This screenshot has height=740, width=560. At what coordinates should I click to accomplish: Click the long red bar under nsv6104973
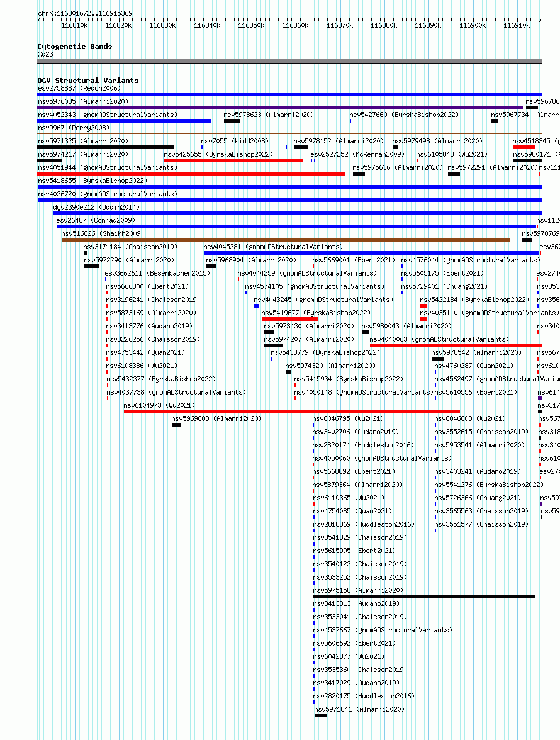[291, 412]
